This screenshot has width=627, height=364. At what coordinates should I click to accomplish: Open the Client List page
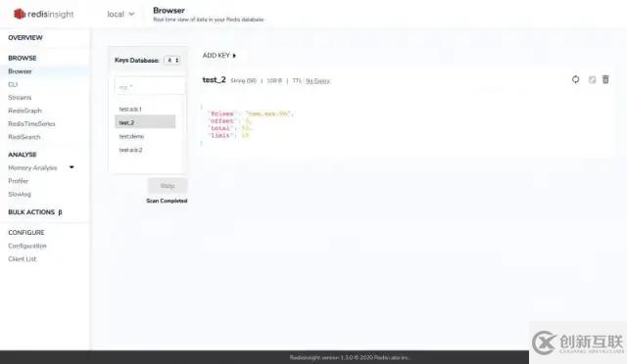[22, 259]
